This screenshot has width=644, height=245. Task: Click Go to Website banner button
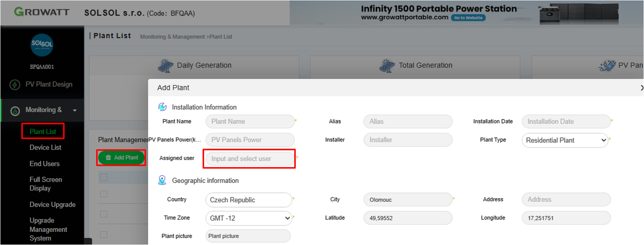(468, 18)
